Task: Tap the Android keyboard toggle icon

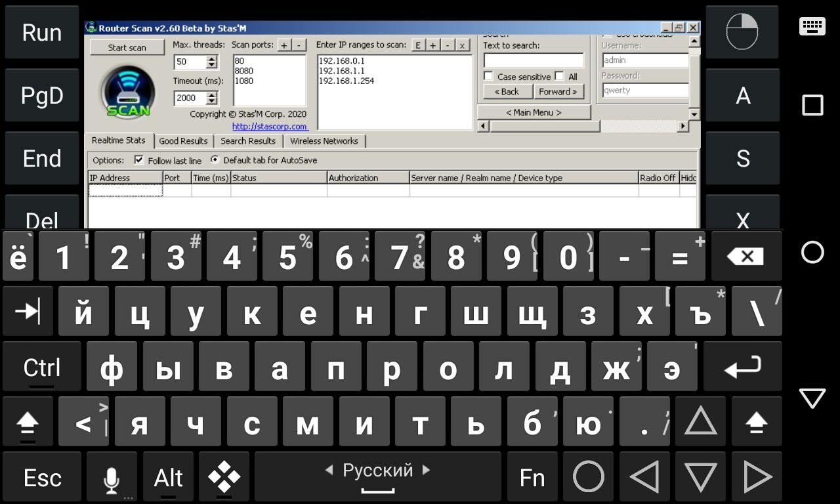Action: pyautogui.click(x=812, y=26)
